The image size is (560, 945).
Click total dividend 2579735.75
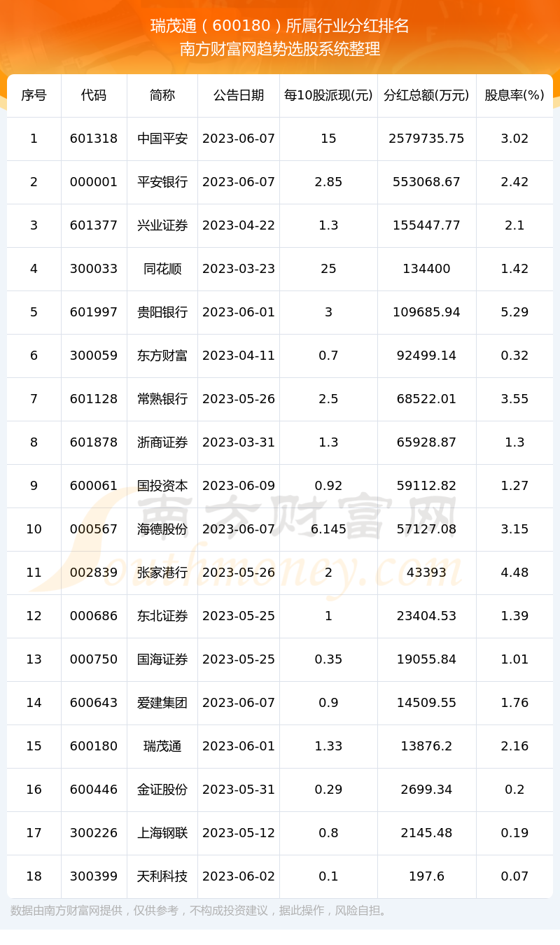coord(426,139)
